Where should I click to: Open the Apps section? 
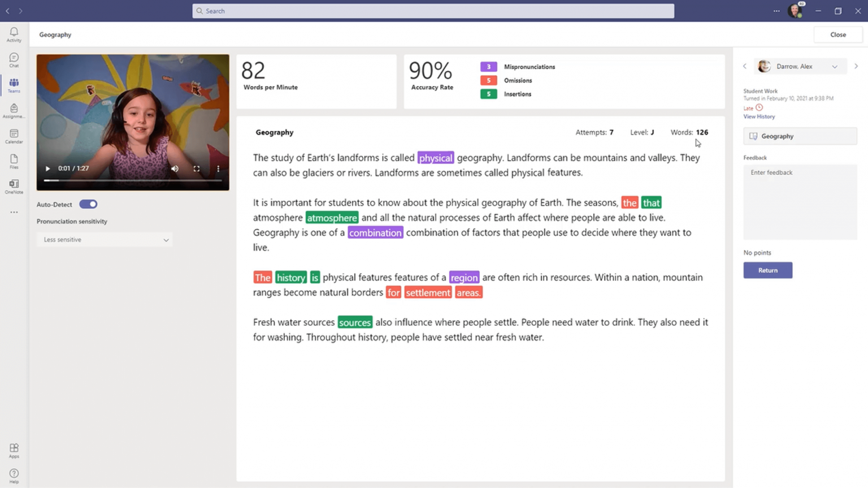point(14,450)
